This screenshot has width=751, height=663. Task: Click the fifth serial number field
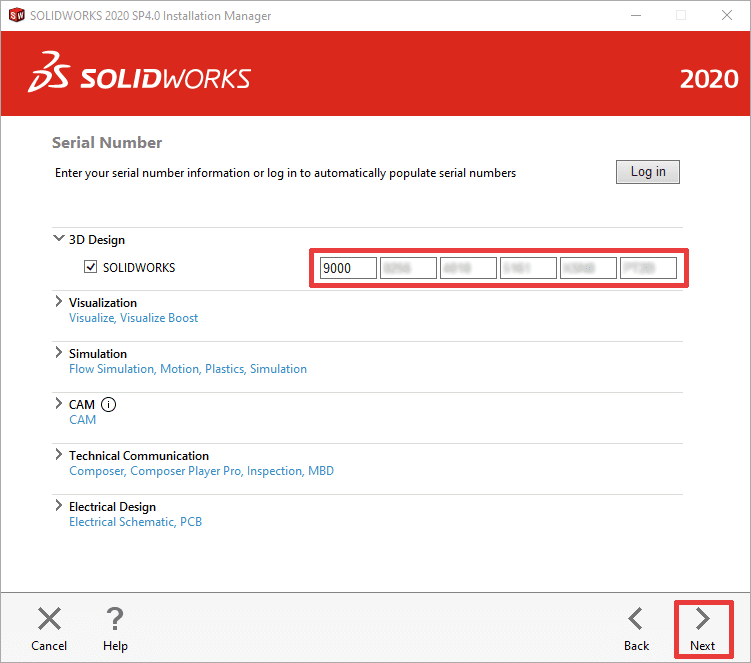(588, 268)
